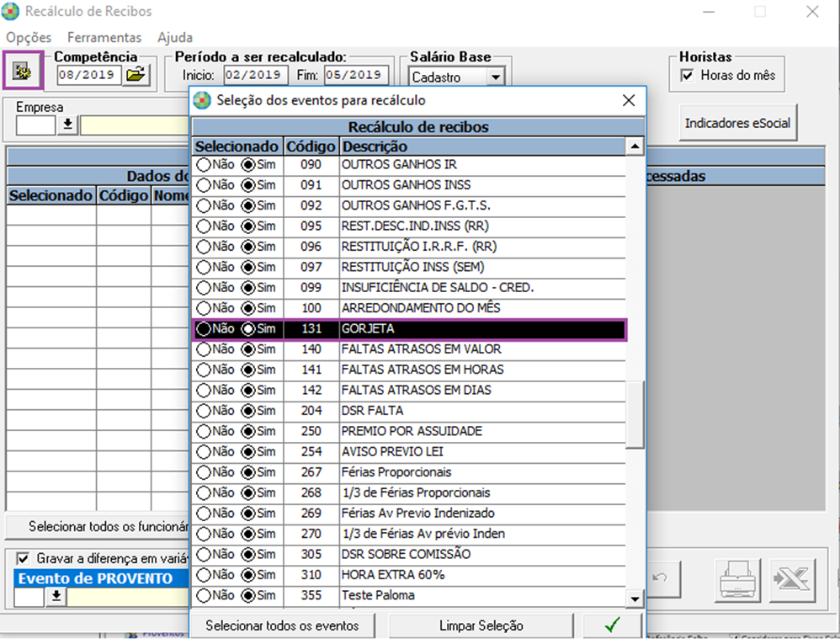This screenshot has width=840, height=644.
Task: Click the Excel export icon button
Action: (792, 579)
